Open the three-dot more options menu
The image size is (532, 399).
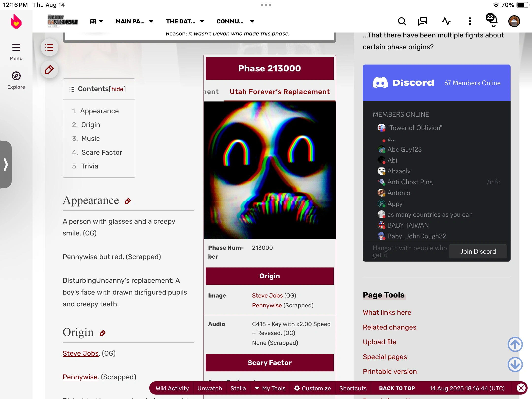point(470,21)
